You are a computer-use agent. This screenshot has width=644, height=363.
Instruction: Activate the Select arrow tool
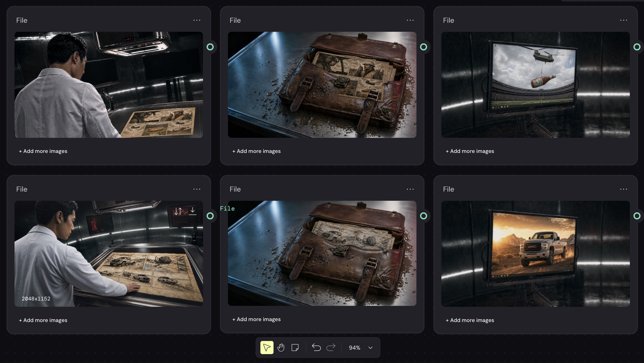click(267, 348)
